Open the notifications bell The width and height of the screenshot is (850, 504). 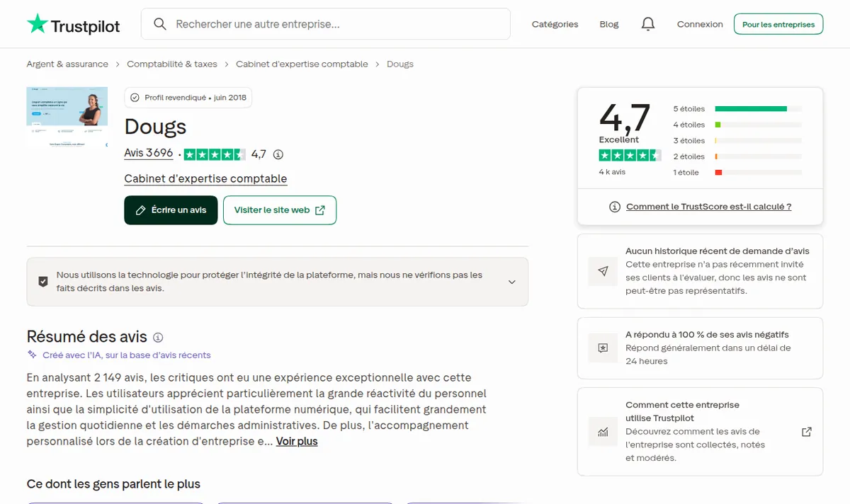tap(647, 24)
